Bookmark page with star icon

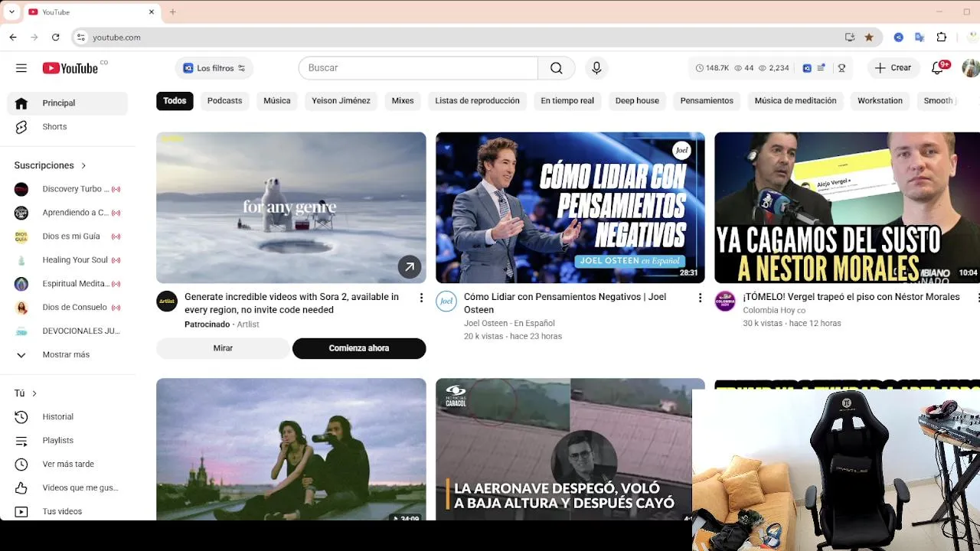[869, 37]
